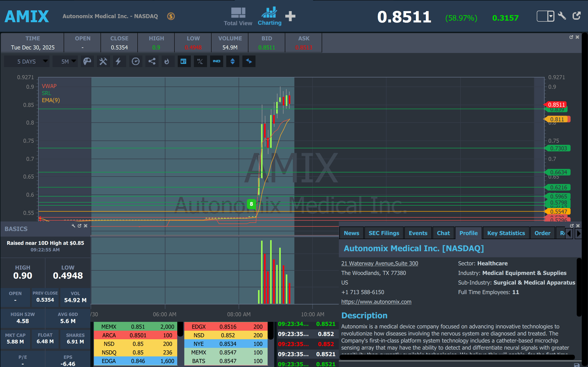Screen dimensions: 588x367
Task: Open the autonomix.com website link
Action: tap(376, 302)
